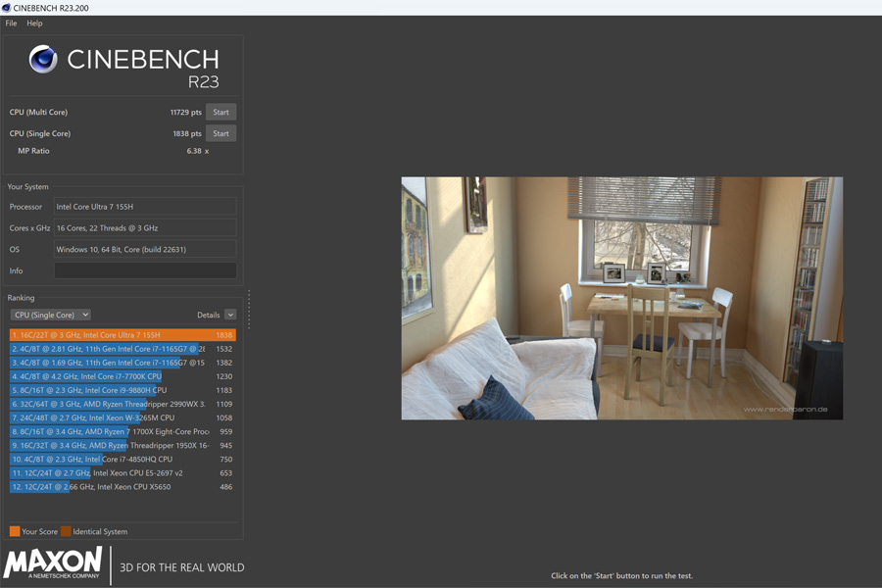Click the rendered room preview image
Screen dimensions: 882x588
point(621,298)
